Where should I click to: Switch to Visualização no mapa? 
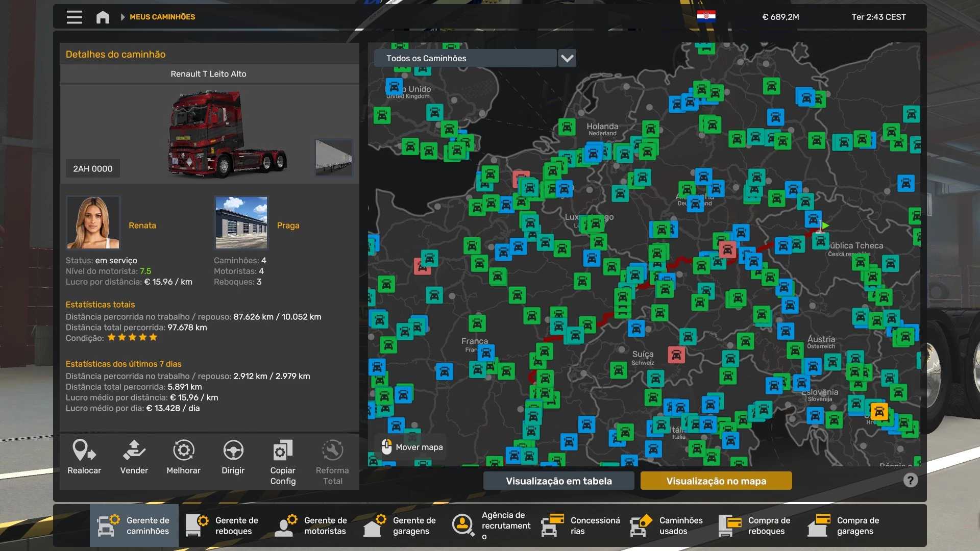[x=716, y=481]
